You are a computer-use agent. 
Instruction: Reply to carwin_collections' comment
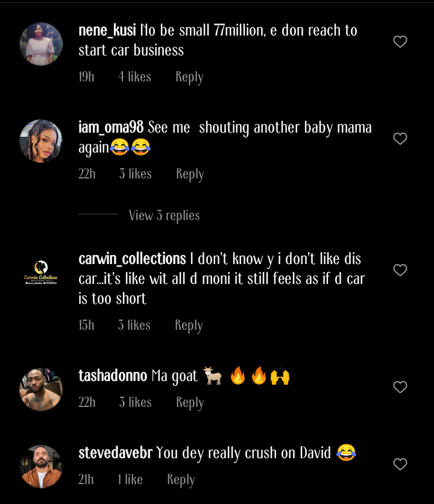coord(189,325)
